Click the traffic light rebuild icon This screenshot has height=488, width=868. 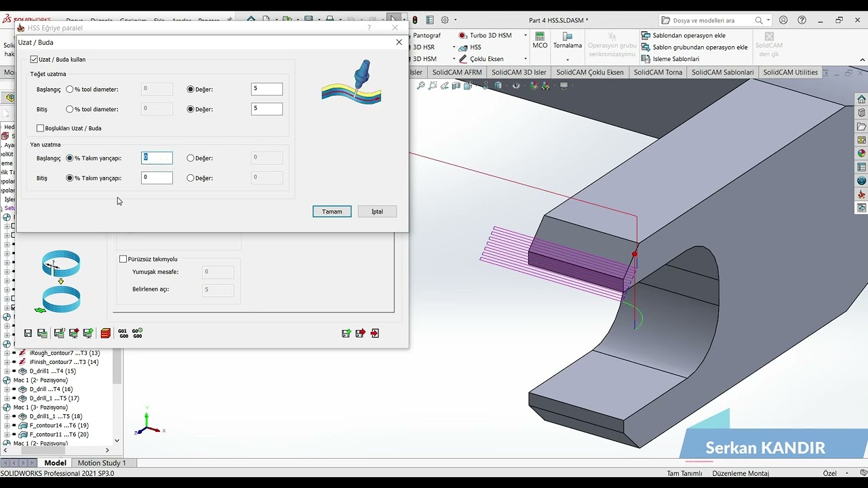pyautogui.click(x=415, y=20)
